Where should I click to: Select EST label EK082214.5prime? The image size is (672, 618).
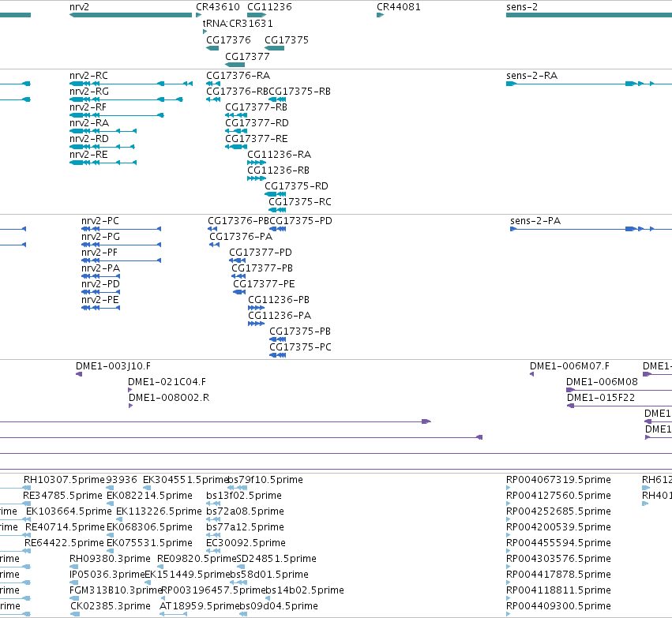[x=149, y=496]
